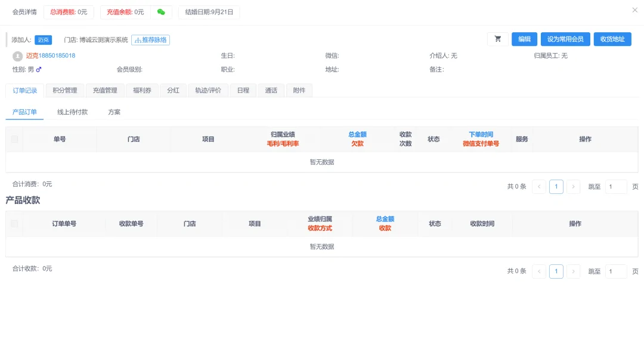Switch to 方案 sub-tab
The image size is (644, 361).
(x=114, y=112)
